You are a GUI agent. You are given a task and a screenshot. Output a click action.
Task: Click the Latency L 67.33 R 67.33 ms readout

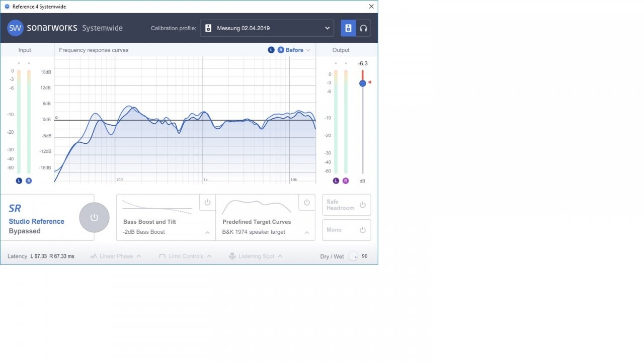(x=41, y=256)
